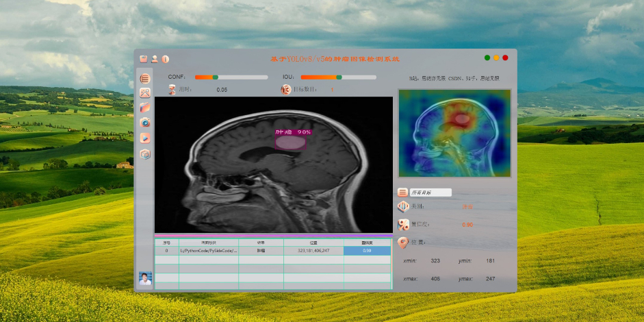Click the table's vertical scrollbar
Screen dimensions: 644x322
[x=391, y=264]
